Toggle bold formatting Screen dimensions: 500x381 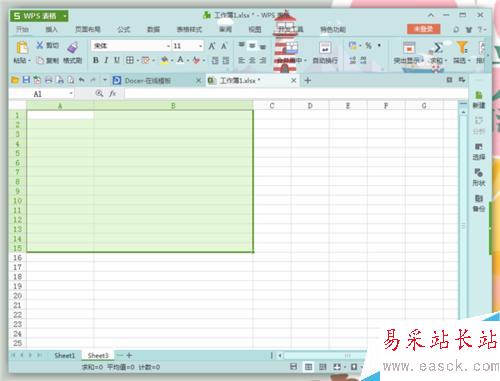(96, 60)
